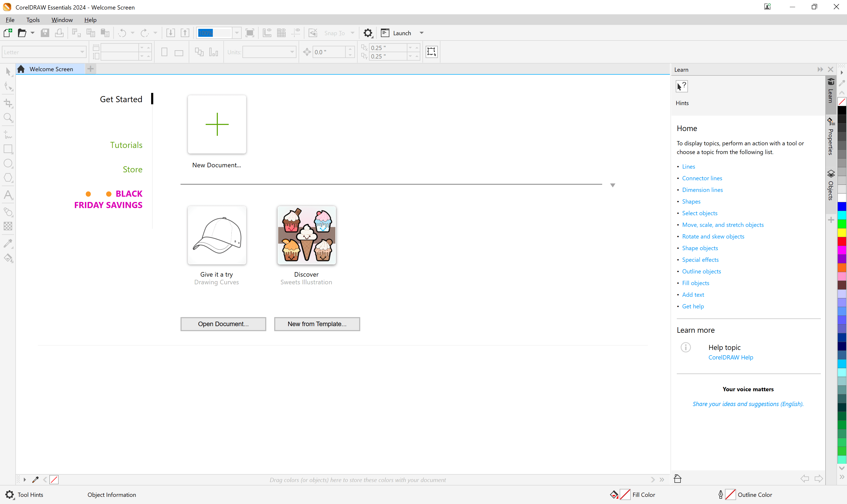Open the CorelDRAW Help link
The height and width of the screenshot is (504, 847).
(731, 357)
